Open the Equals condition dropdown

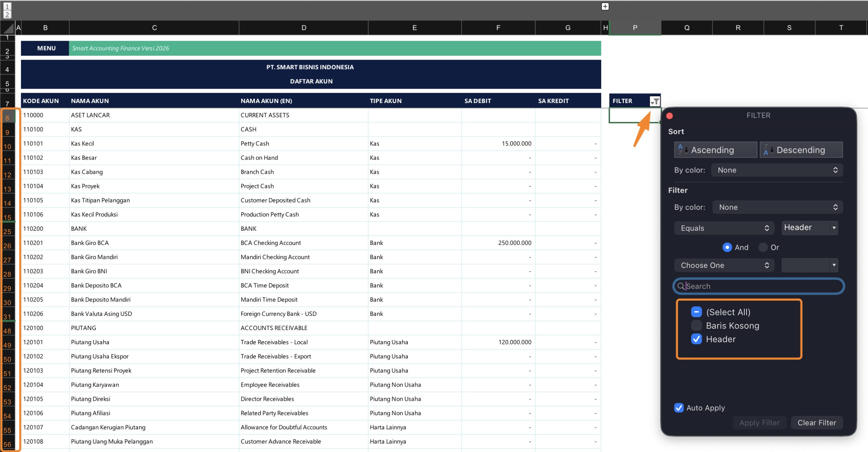[x=724, y=228]
